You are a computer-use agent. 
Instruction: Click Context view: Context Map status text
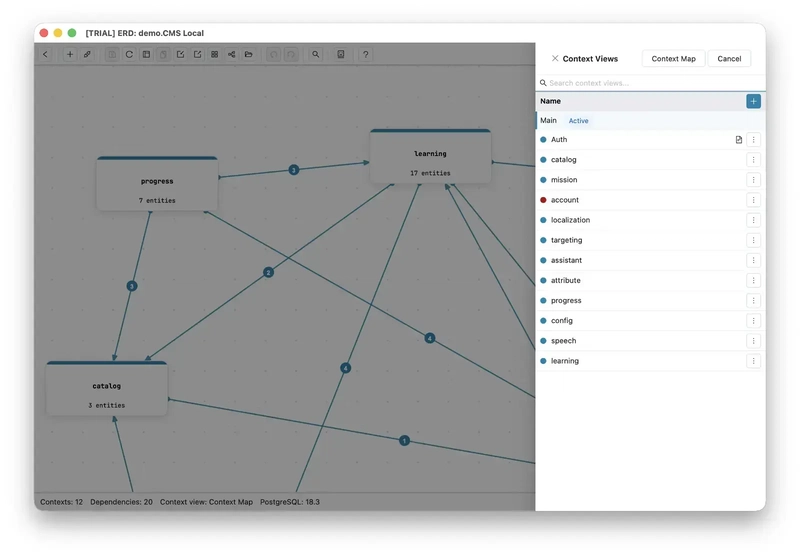point(206,502)
